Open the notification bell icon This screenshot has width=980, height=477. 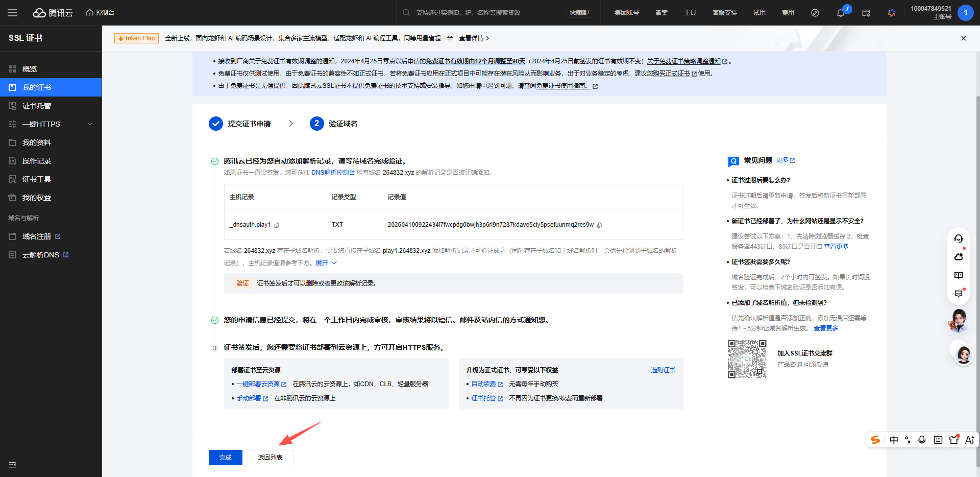(x=840, y=13)
